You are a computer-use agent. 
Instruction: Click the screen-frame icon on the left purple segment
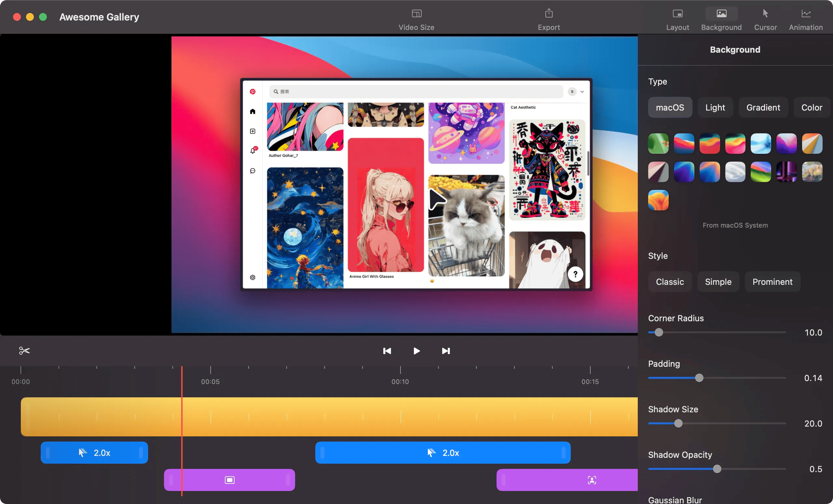[229, 480]
